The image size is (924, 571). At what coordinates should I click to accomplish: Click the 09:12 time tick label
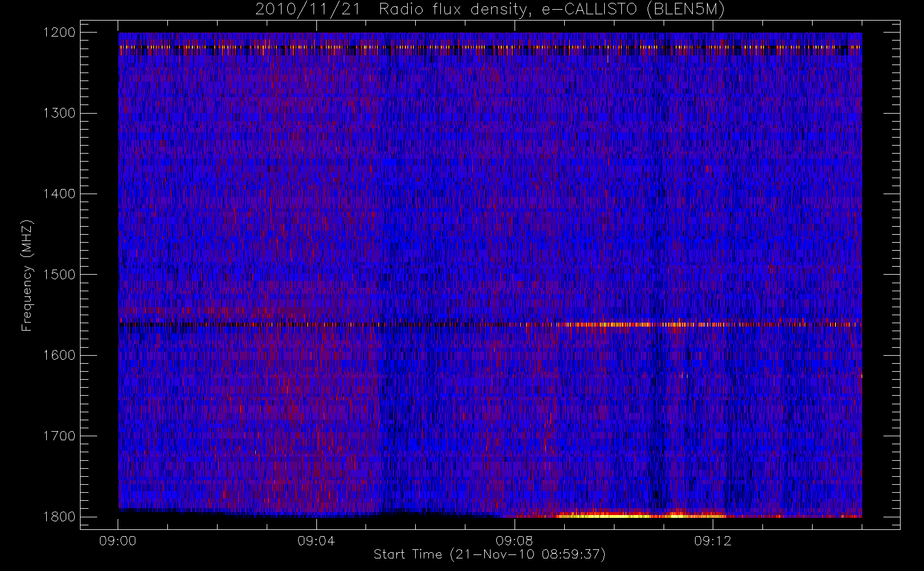712,541
